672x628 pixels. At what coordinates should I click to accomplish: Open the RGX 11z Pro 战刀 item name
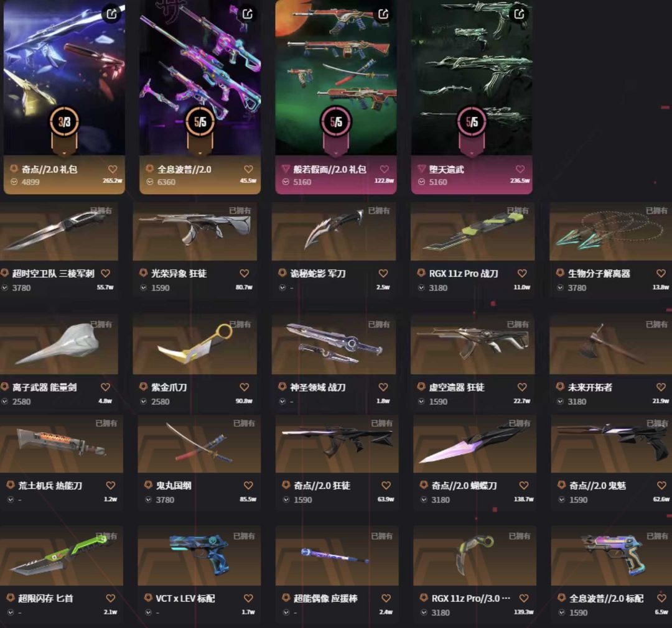[x=464, y=274]
